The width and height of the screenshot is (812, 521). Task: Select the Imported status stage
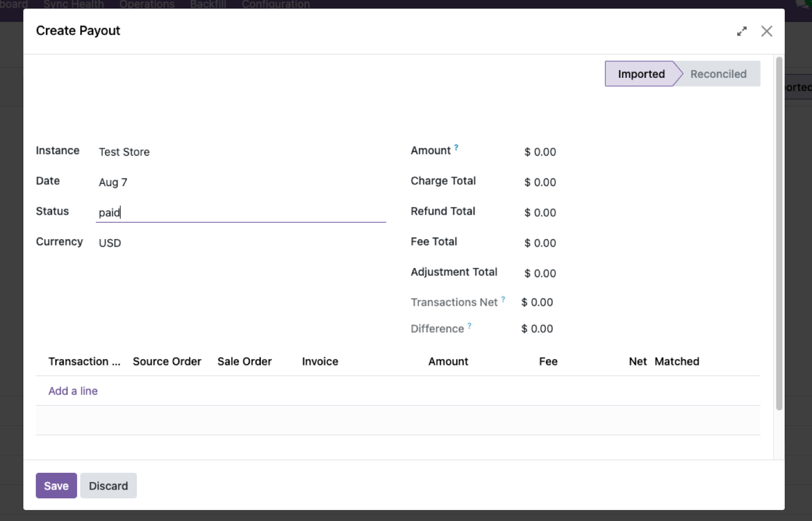pyautogui.click(x=641, y=74)
